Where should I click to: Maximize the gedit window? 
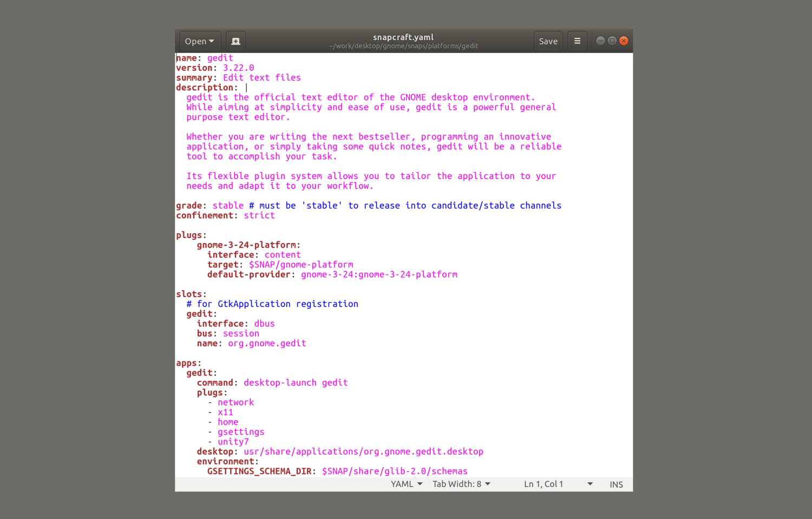612,41
